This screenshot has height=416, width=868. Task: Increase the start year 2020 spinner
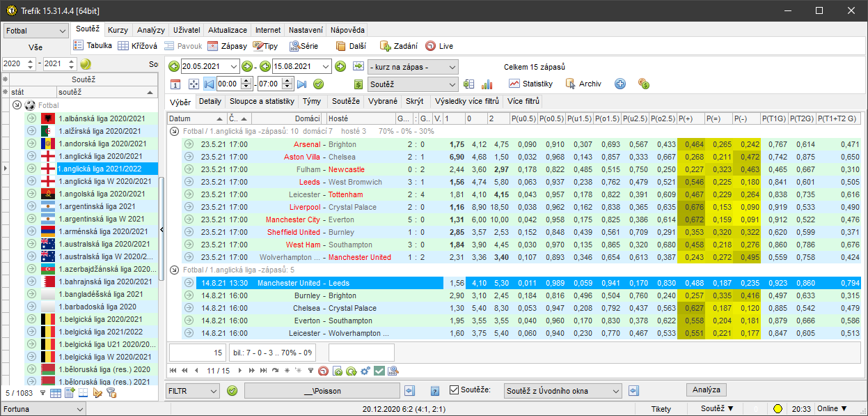coord(31,61)
